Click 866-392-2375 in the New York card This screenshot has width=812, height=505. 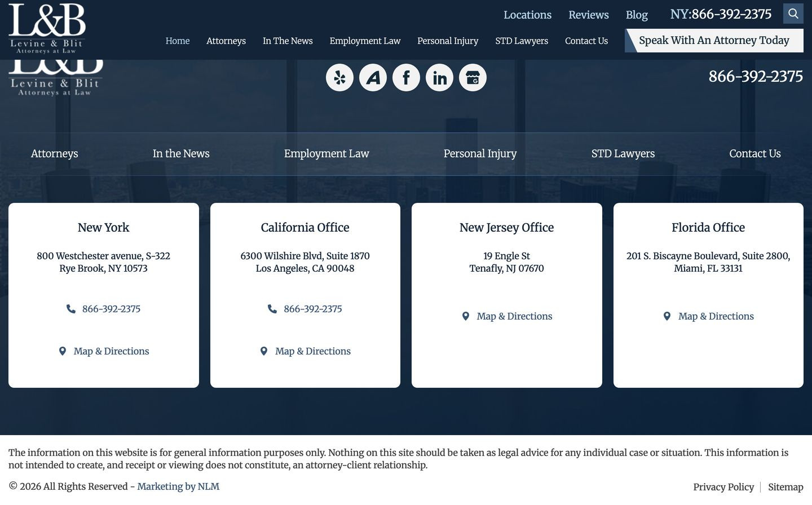tap(111, 309)
